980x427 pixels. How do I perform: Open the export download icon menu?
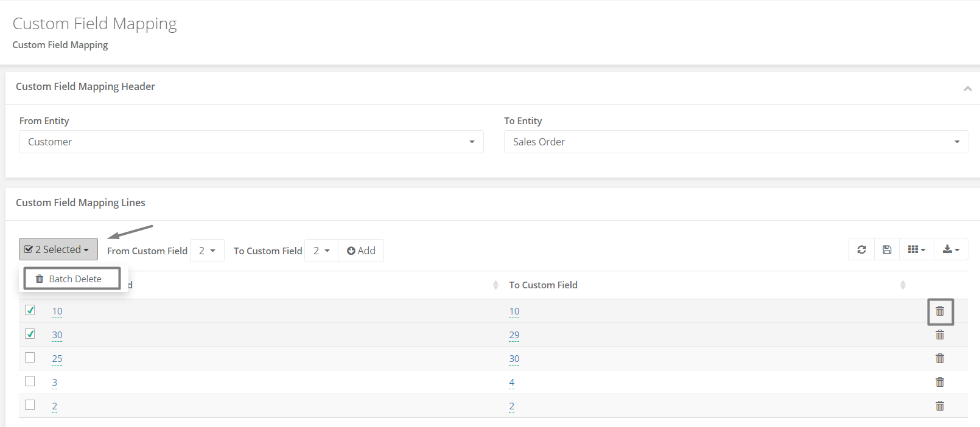point(951,249)
